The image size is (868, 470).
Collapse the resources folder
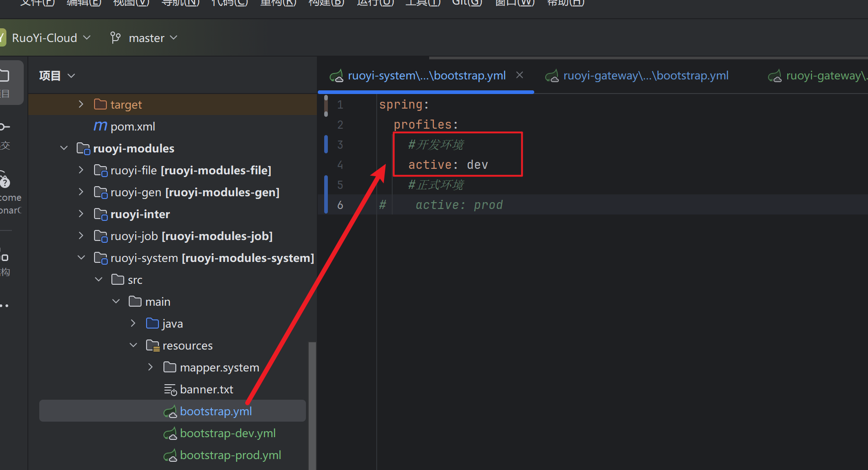[133, 345]
